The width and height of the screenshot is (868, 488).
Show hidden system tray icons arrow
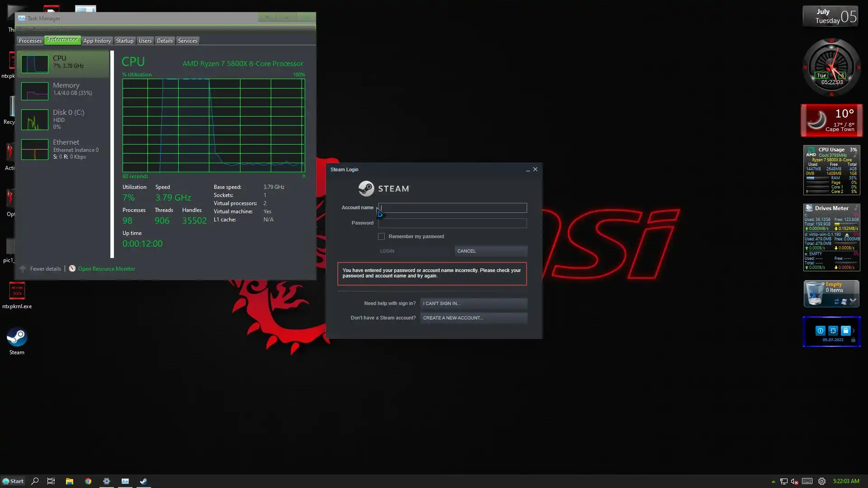coord(773,482)
